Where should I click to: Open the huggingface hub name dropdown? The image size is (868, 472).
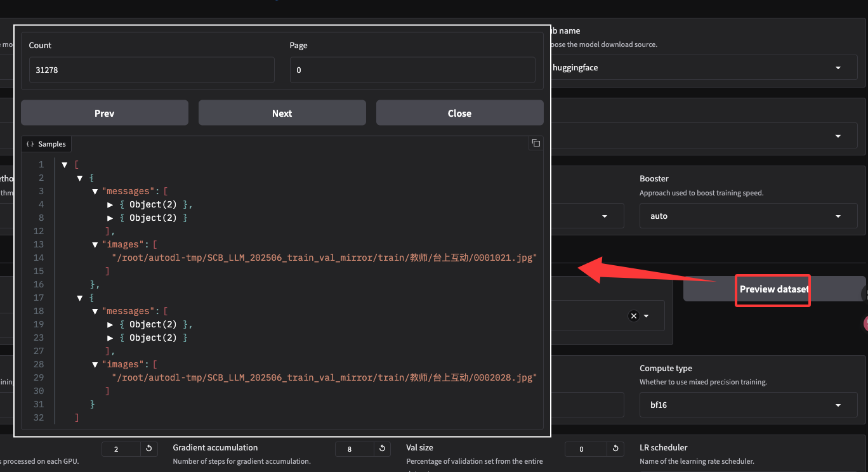838,68
